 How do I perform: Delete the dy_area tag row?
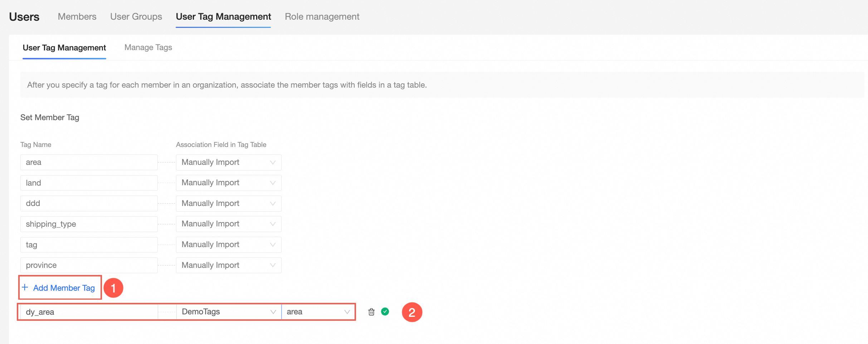371,312
